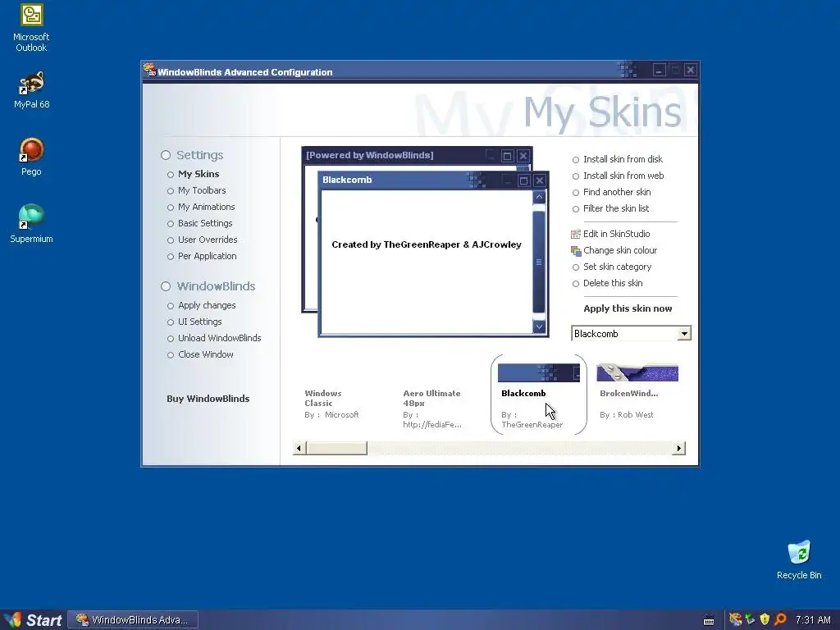Click the taskbar clock showing 7:31 AM

click(x=813, y=620)
